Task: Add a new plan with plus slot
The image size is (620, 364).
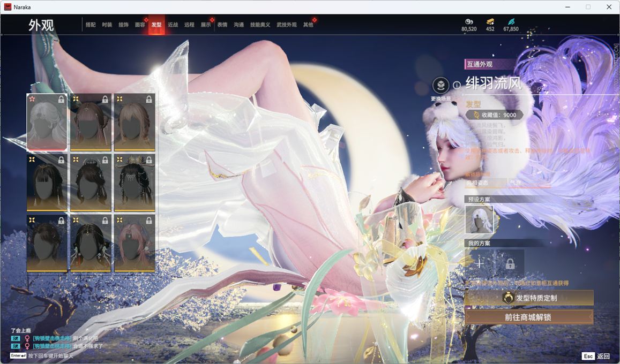Action: point(479,263)
